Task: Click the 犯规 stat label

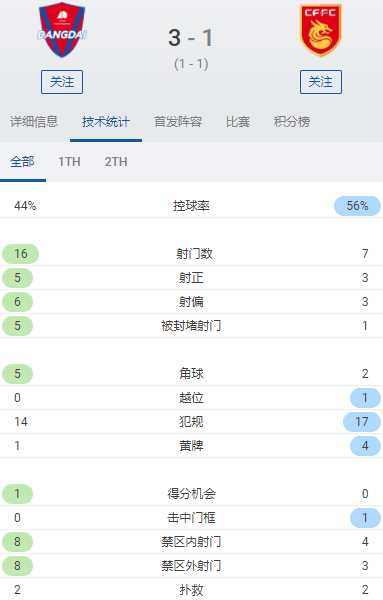Action: point(191,422)
